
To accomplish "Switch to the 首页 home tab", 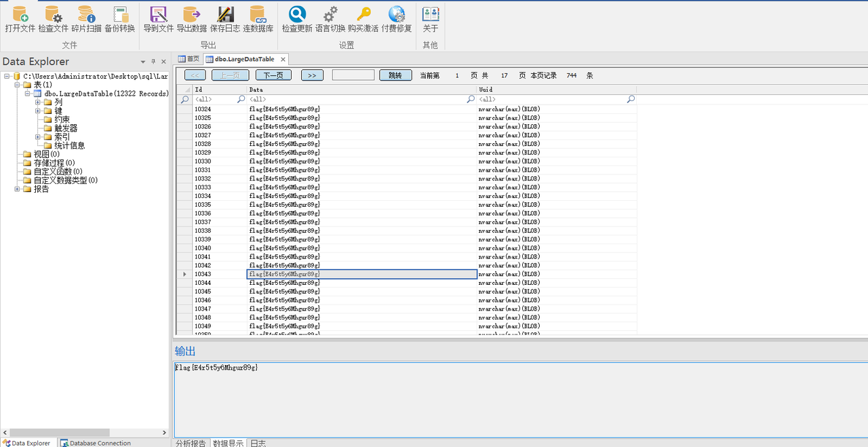I will [189, 59].
